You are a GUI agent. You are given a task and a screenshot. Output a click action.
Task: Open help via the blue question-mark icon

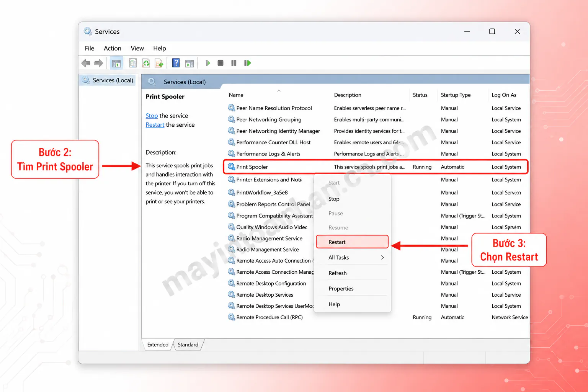[176, 63]
